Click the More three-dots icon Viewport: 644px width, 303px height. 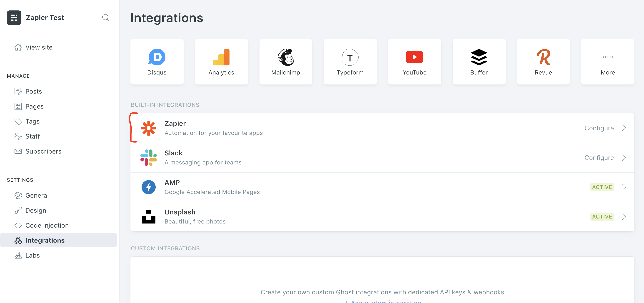608,57
